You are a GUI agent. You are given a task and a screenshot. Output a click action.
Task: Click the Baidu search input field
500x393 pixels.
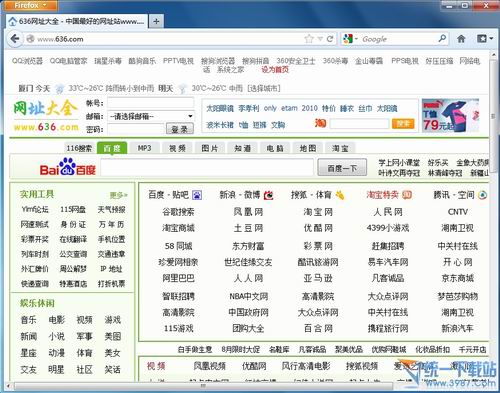point(207,167)
